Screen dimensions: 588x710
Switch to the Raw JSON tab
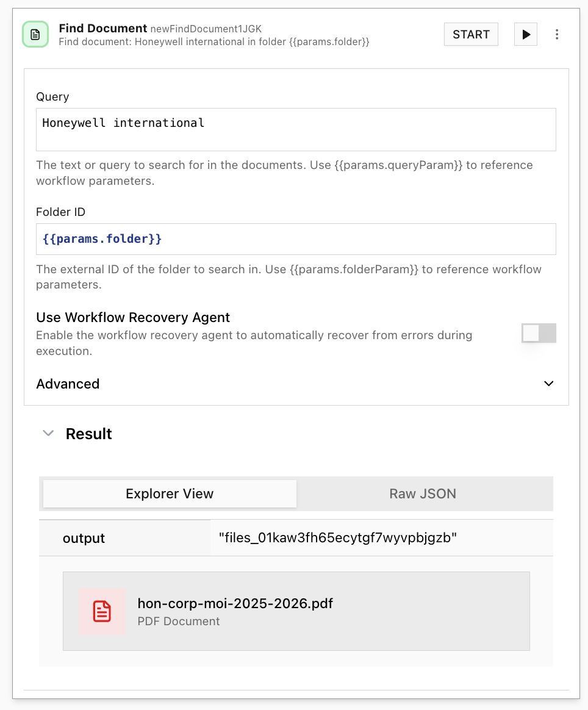pyautogui.click(x=423, y=493)
